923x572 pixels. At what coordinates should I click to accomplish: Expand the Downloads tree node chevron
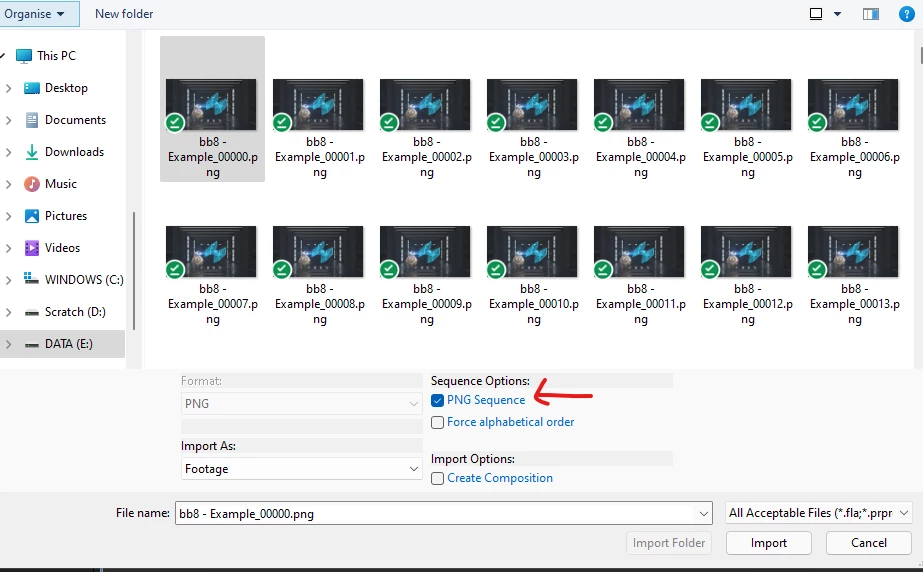(x=8, y=152)
